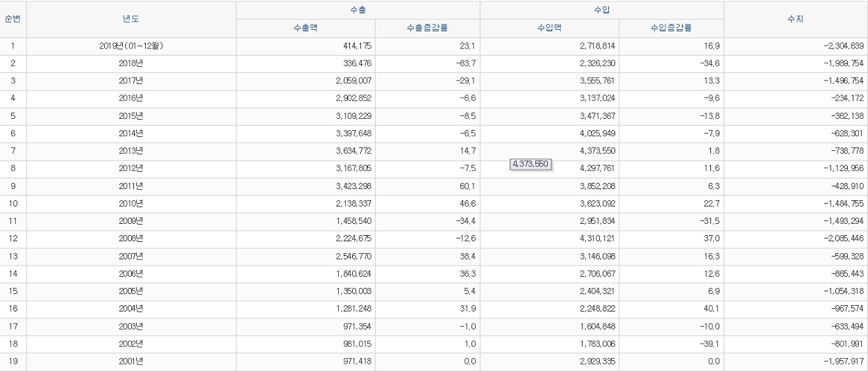Select the 수입증감률 sub-header

click(x=671, y=29)
